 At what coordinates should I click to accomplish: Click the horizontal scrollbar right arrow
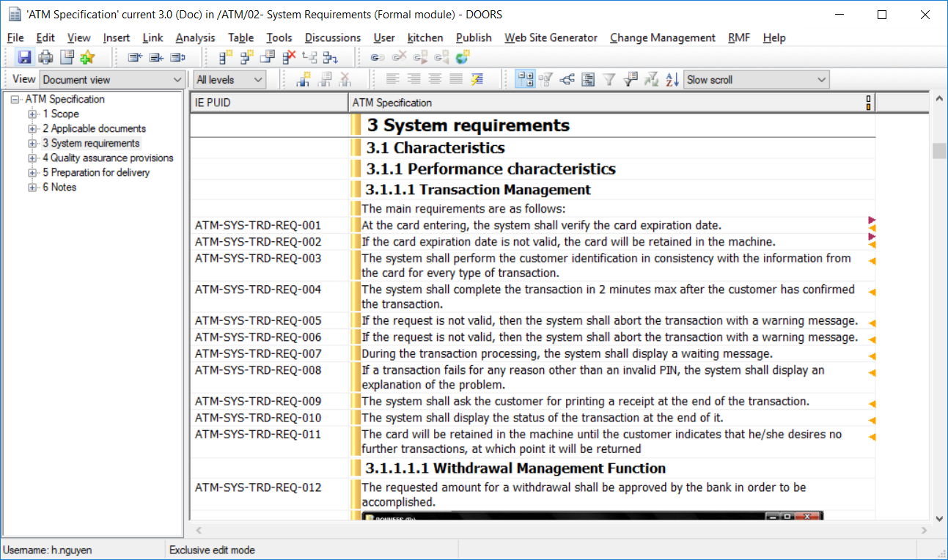coord(925,529)
